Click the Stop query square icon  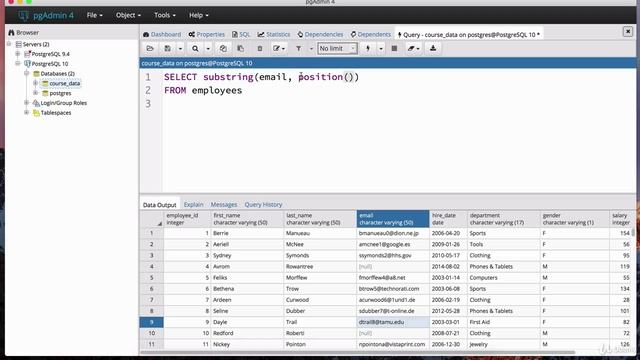(x=394, y=49)
